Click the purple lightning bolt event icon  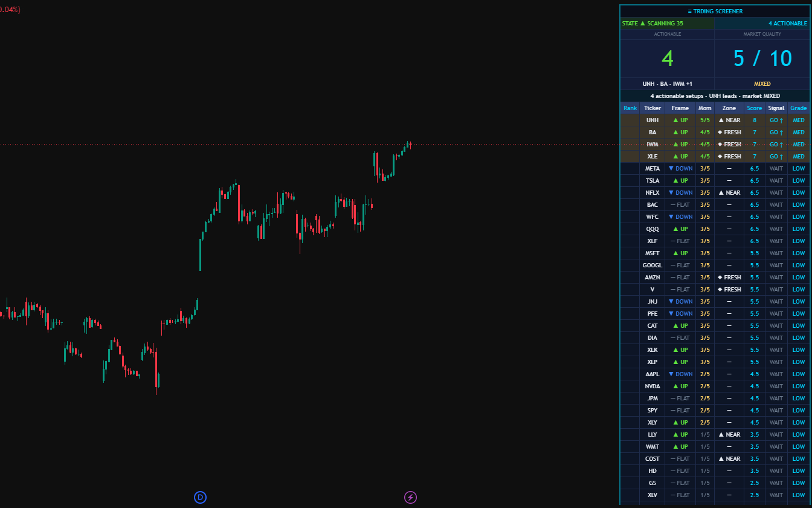[x=410, y=497]
